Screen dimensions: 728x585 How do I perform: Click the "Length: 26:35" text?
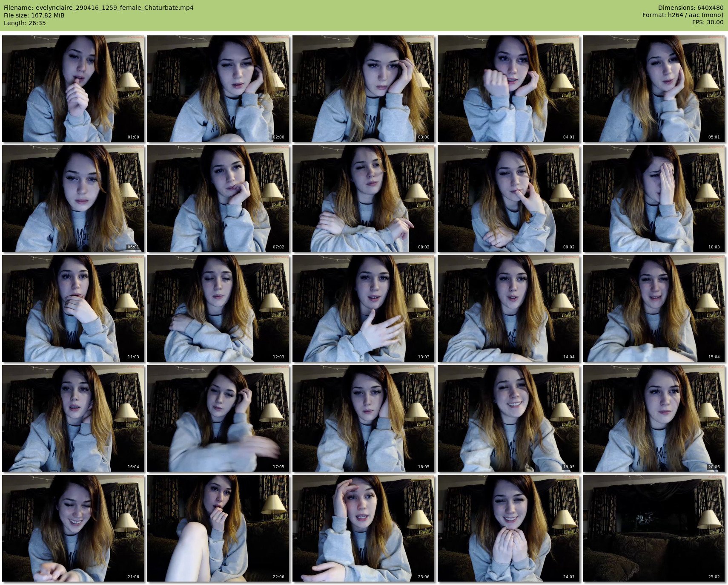(x=25, y=23)
